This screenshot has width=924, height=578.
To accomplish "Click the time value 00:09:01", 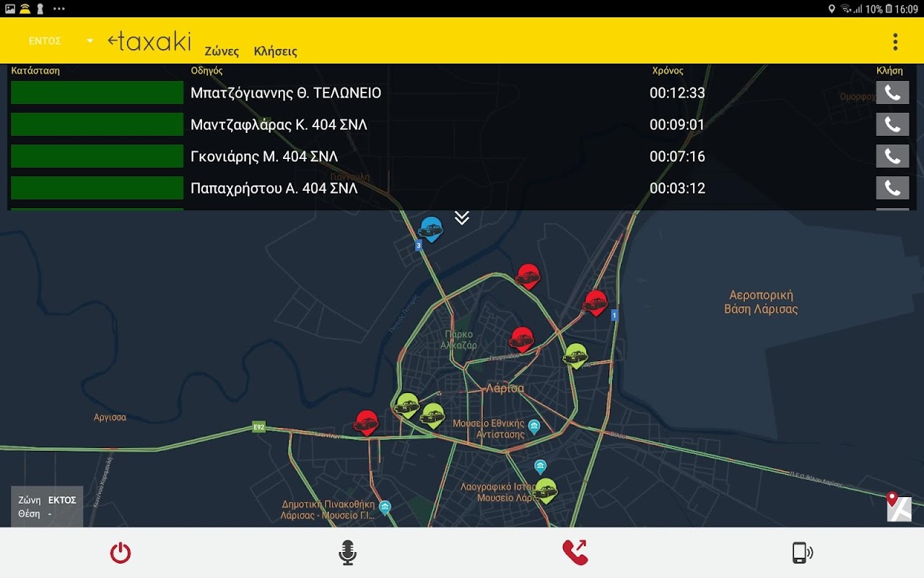I will point(677,124).
